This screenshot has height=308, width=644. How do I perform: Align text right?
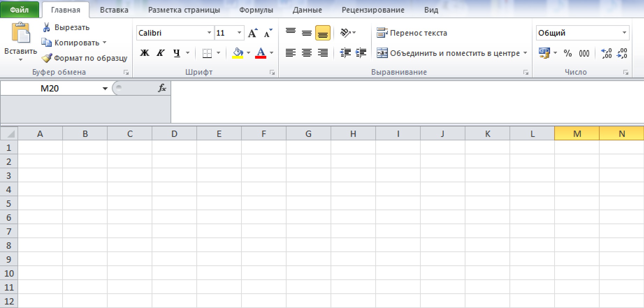pos(323,53)
